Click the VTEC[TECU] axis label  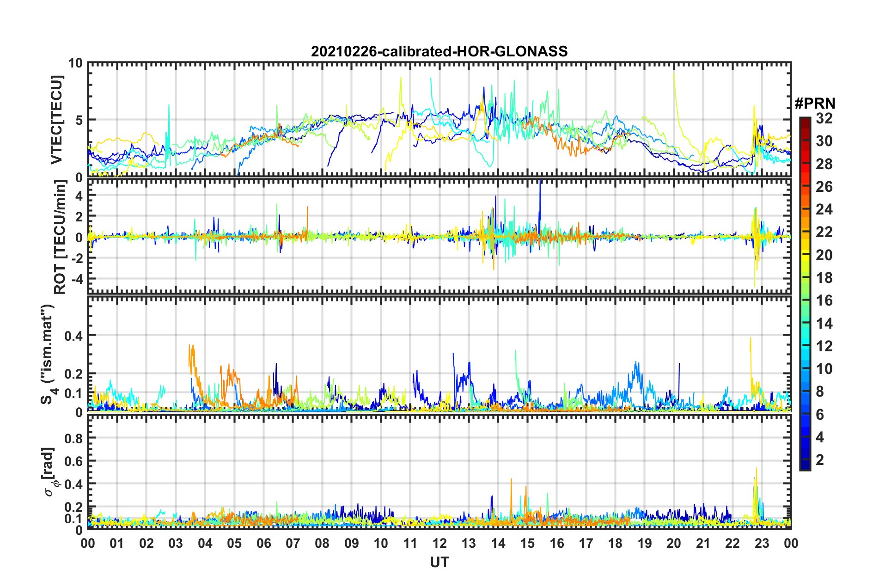click(x=56, y=120)
